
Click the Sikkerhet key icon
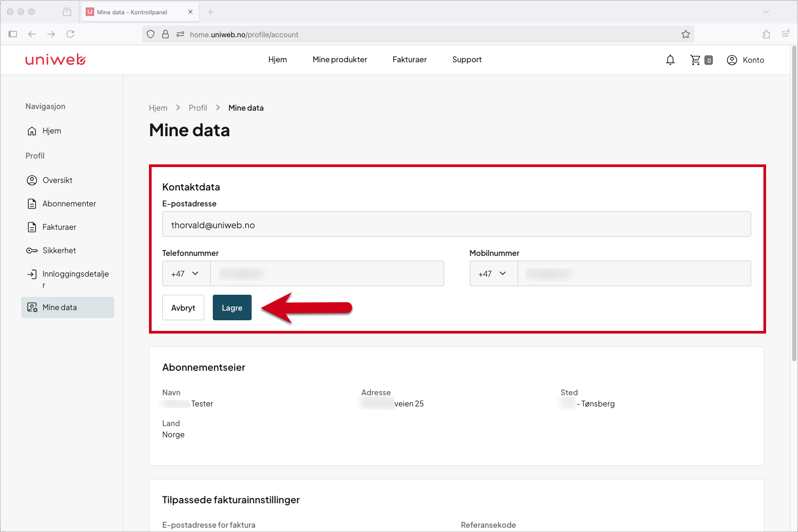32,251
